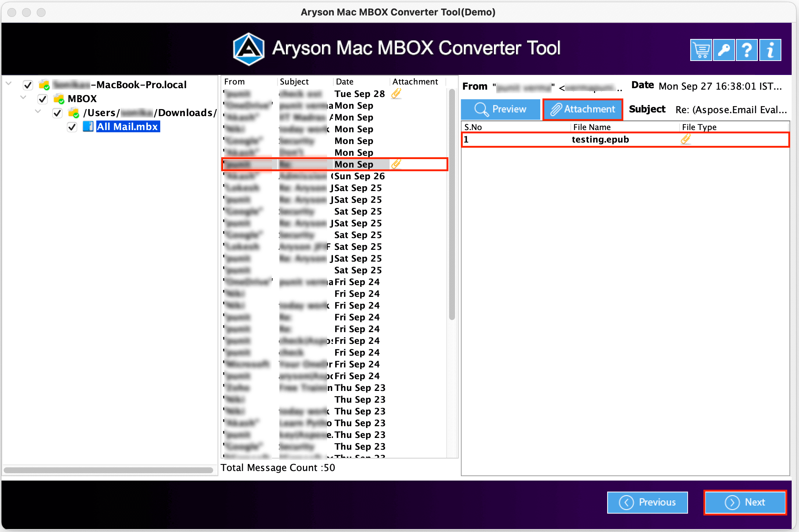Screen dimensions: 799x532
Task: Select the MBOX tree item label
Action: pyautogui.click(x=82, y=99)
